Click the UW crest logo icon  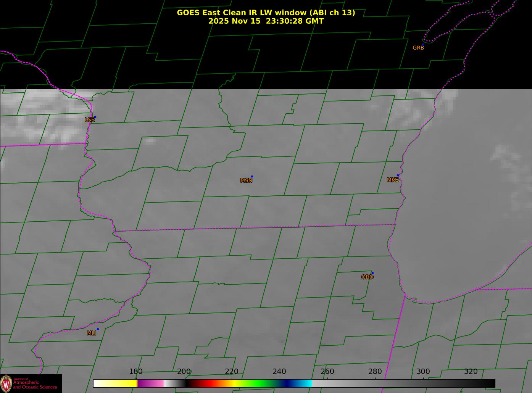pyautogui.click(x=6, y=383)
